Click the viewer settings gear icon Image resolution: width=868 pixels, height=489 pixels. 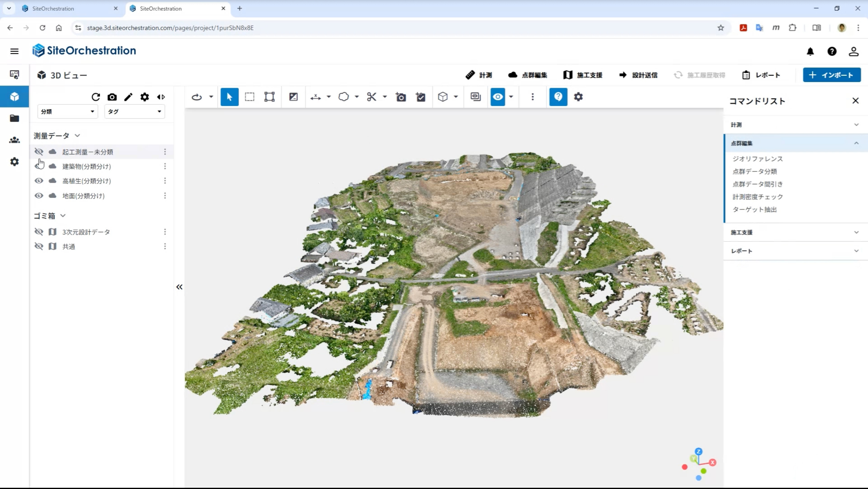point(578,97)
